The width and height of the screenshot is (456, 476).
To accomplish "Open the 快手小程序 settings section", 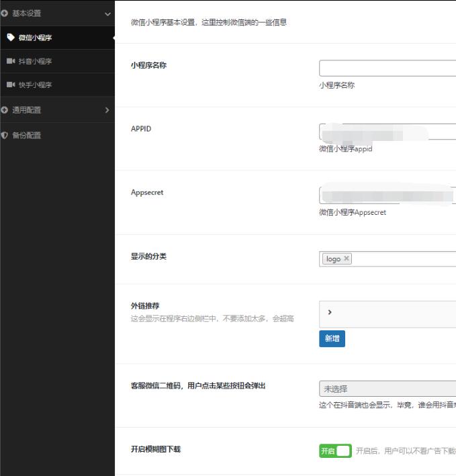I will click(x=57, y=85).
